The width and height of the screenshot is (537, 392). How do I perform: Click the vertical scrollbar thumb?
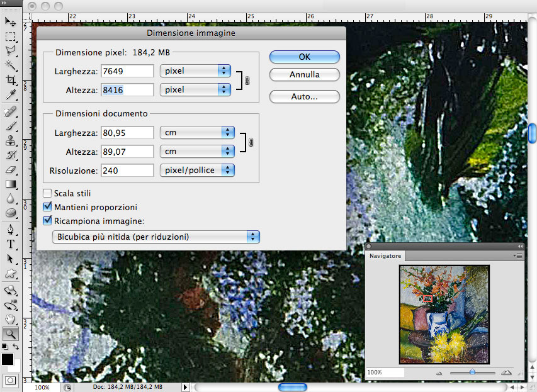[x=533, y=133]
